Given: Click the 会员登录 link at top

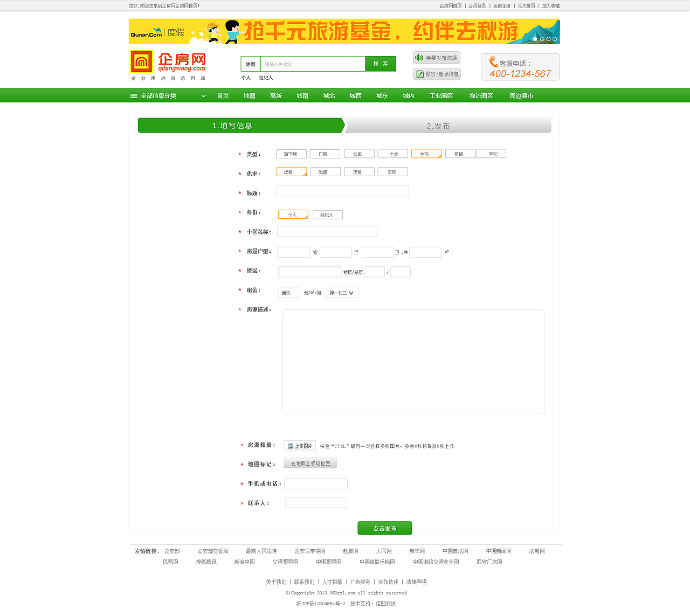Looking at the screenshot, I should pyautogui.click(x=477, y=6).
